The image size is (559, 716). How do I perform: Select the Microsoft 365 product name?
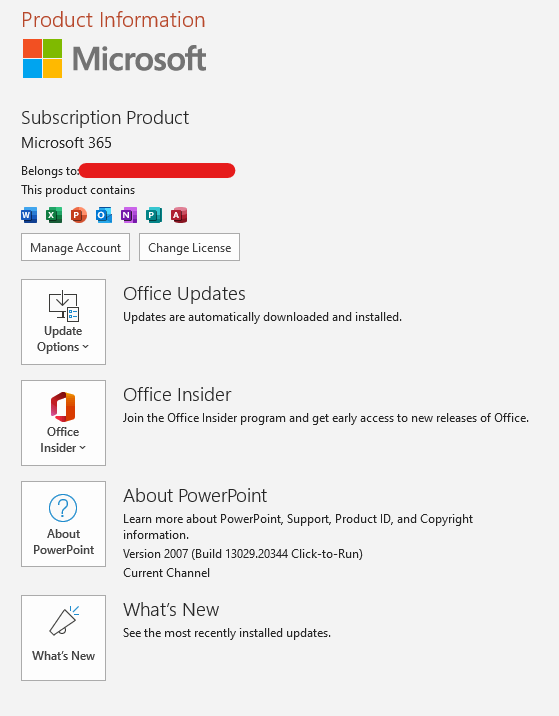click(x=66, y=143)
